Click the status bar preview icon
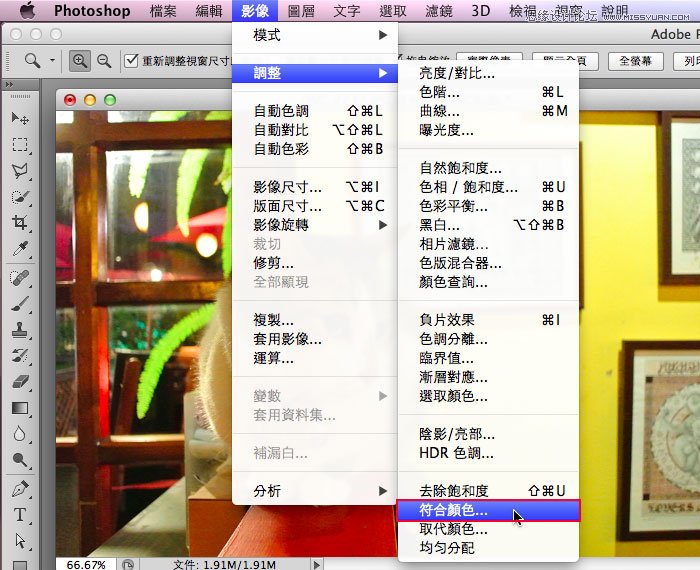 pos(127,565)
